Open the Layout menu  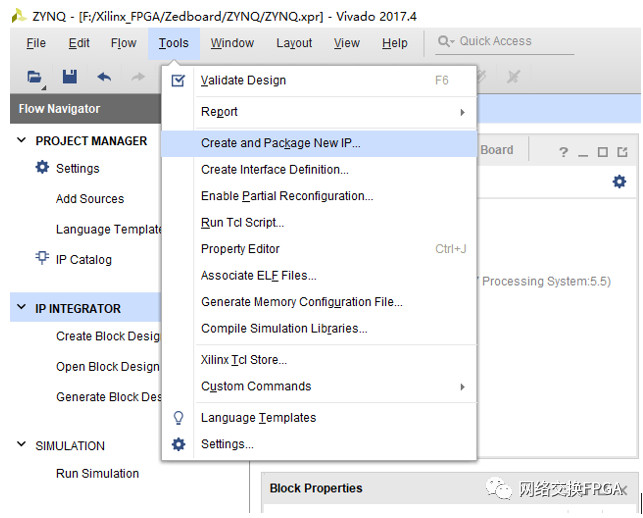294,43
